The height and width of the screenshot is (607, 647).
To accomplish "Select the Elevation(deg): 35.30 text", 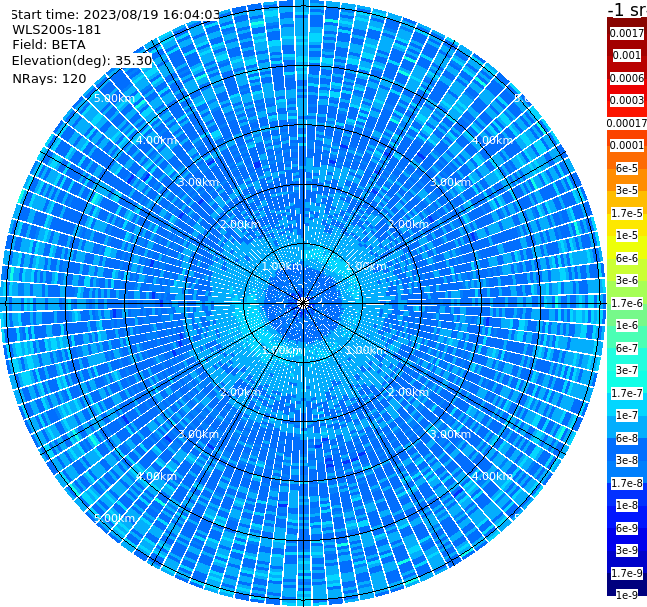I will pyautogui.click(x=82, y=61).
